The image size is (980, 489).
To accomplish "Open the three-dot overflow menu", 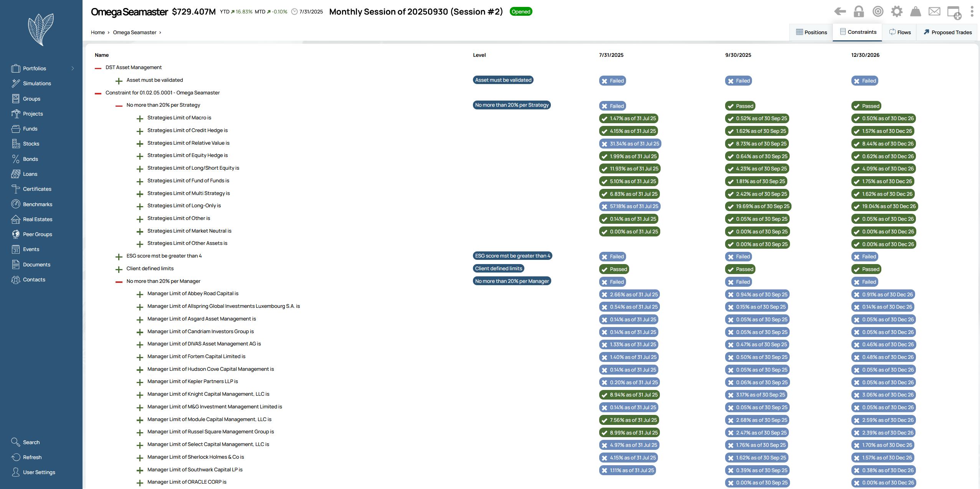I will point(972,12).
